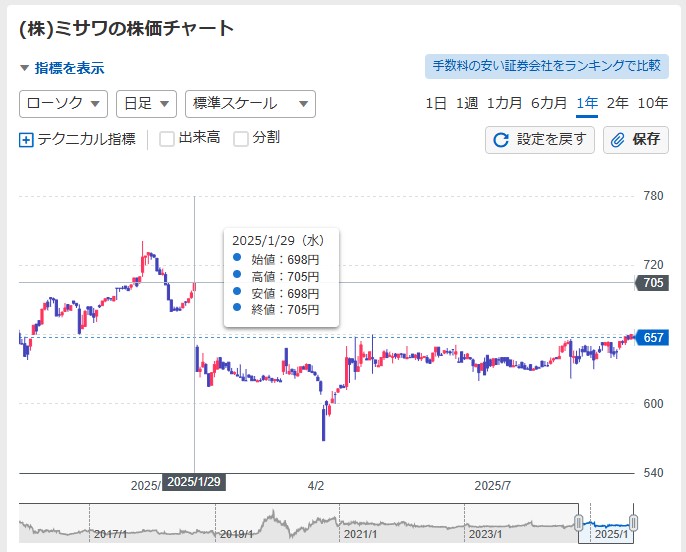686x552 pixels.
Task: Click the 657 current price label
Action: 652,338
